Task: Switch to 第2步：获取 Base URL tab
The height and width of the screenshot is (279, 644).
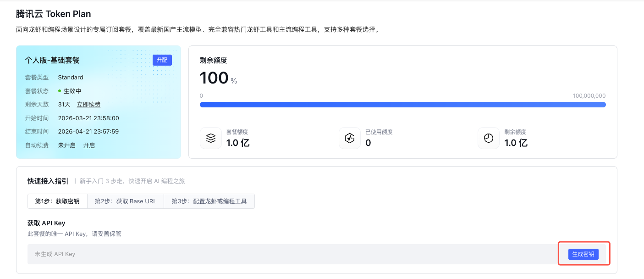Action: [x=126, y=201]
